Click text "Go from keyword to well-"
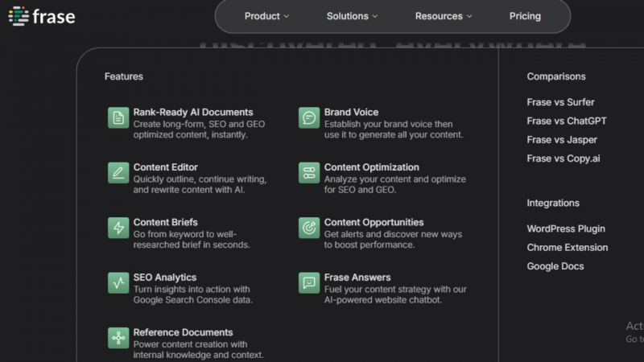The width and height of the screenshot is (644, 362). [185, 234]
